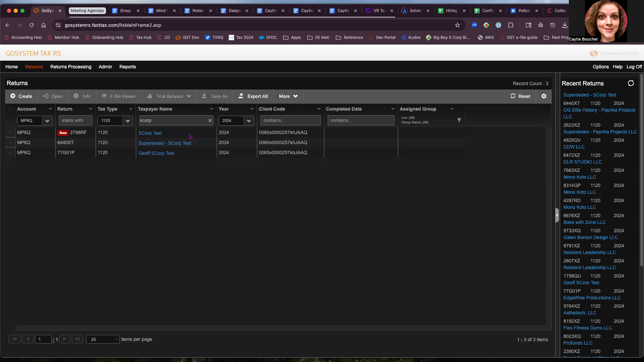The image size is (644, 362).
Task: Bookmark page with star icon
Action: point(457,25)
